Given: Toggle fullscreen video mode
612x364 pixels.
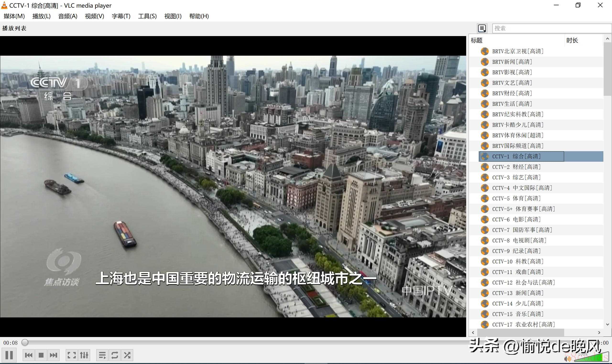Looking at the screenshot, I should 72,355.
